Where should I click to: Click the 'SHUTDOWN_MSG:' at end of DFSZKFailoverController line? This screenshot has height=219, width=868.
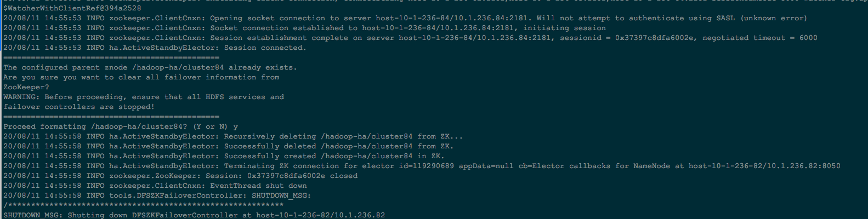tap(281, 195)
